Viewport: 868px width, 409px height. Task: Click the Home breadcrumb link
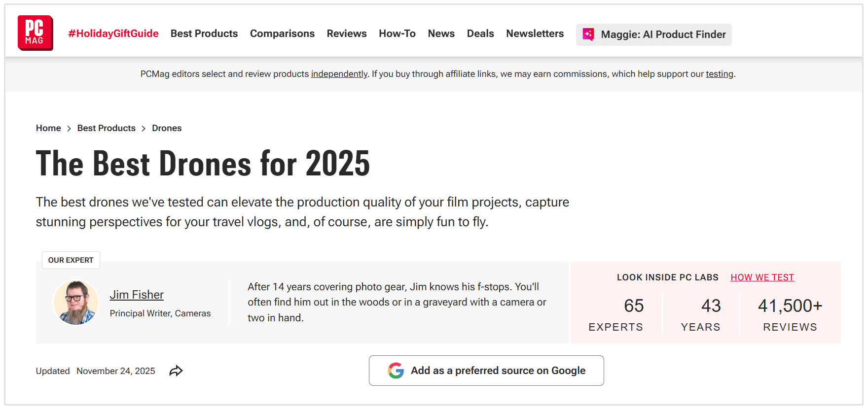coord(48,128)
